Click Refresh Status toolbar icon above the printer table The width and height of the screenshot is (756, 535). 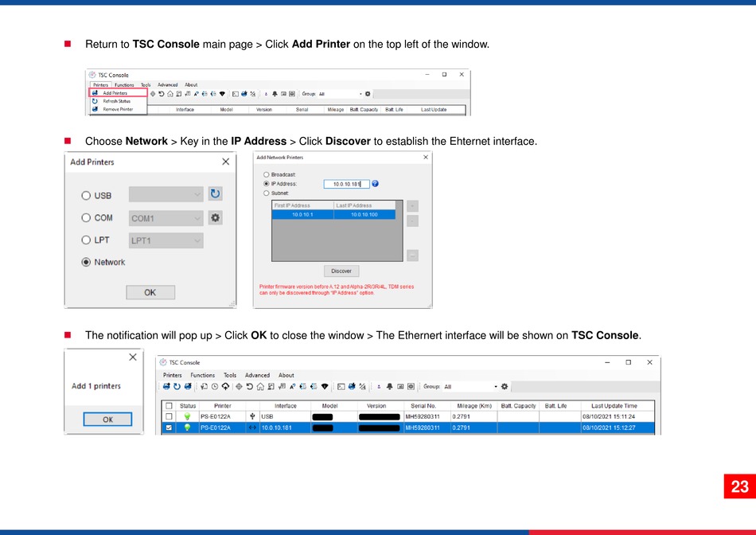[177, 386]
